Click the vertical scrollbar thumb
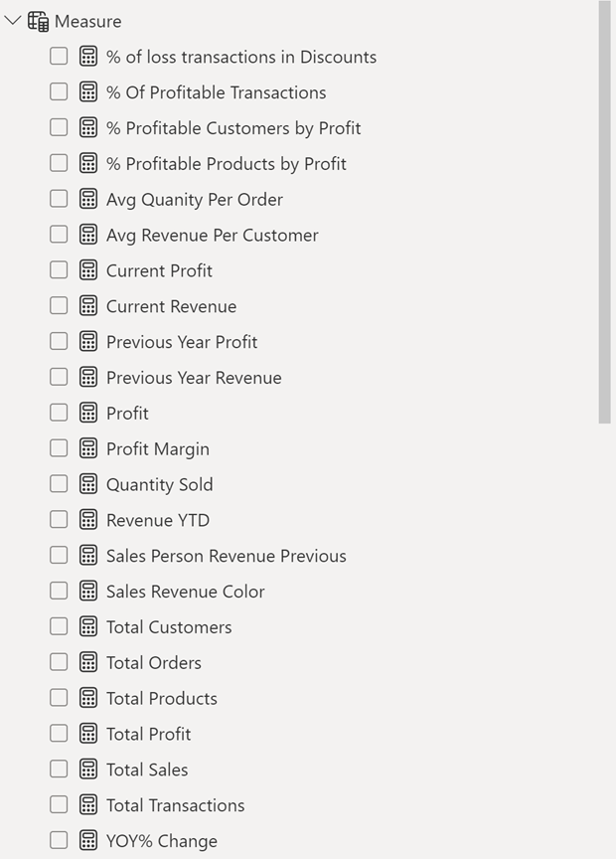Screen dimensions: 616x859 (x=605, y=212)
